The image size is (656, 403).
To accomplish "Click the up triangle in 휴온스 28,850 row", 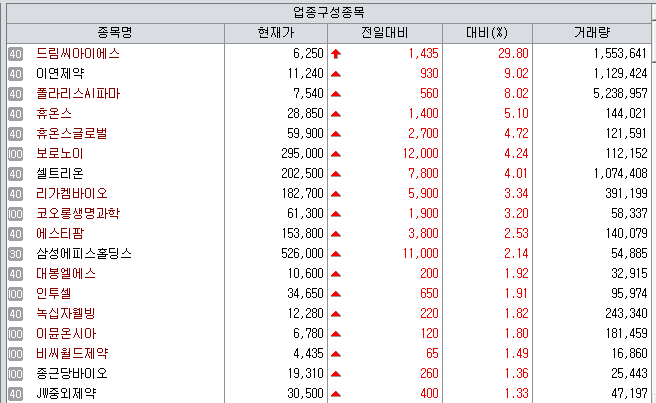I will pos(336,114).
